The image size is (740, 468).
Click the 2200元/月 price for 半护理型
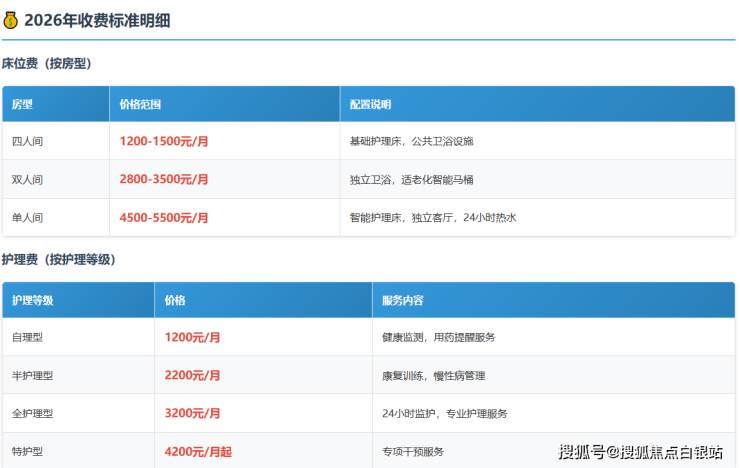(192, 375)
